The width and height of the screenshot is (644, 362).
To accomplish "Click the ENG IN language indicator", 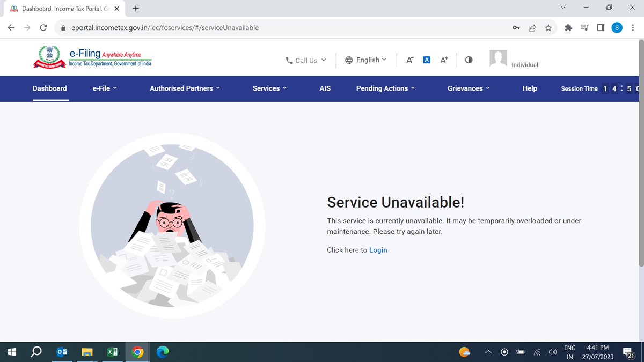I will 570,352.
